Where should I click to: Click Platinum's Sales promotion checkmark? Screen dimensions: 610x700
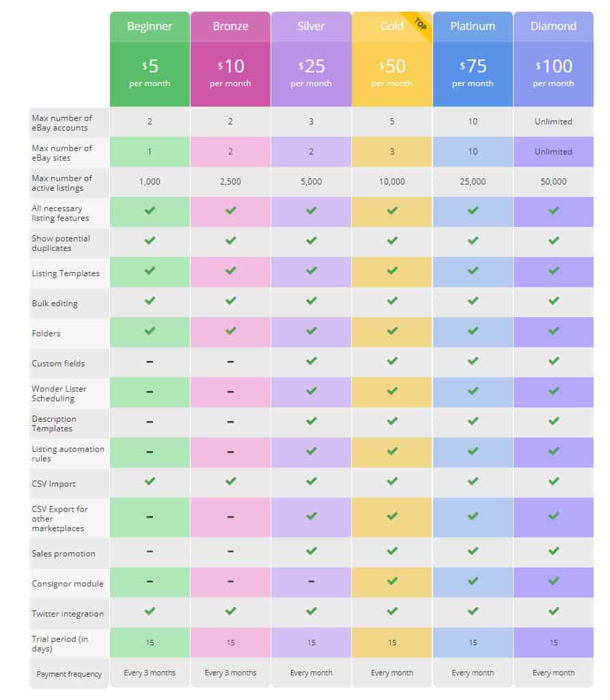click(473, 550)
